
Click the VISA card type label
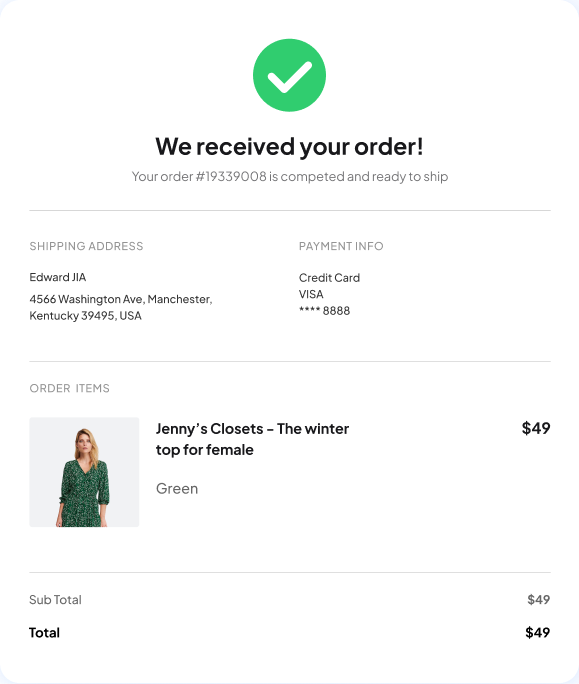click(x=311, y=294)
